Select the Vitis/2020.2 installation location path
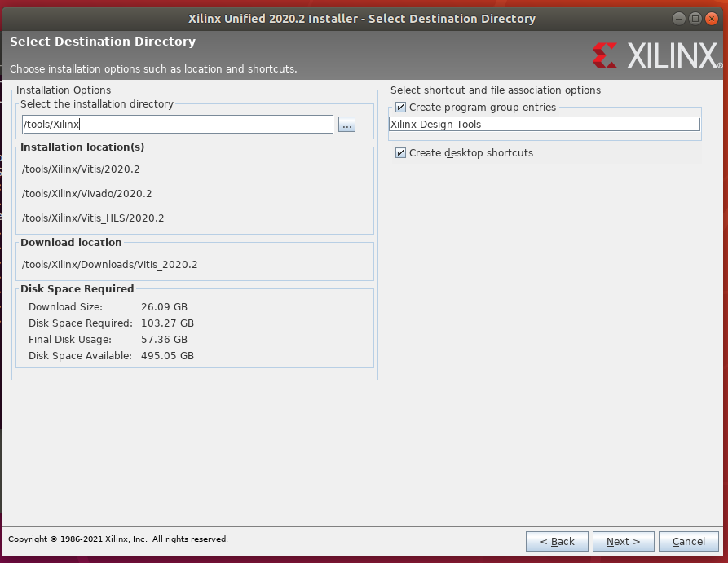Viewport: 728px width, 563px height. 82,169
